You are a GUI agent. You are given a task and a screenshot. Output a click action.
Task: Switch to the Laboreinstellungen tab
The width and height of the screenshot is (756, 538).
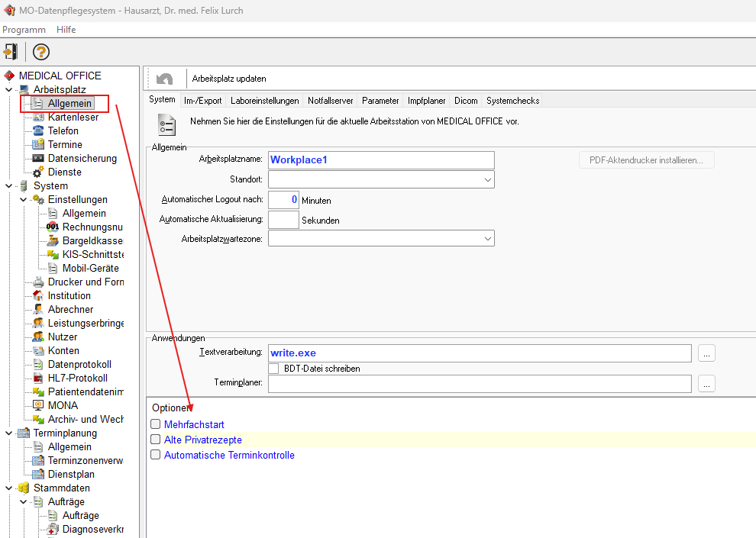tap(264, 100)
